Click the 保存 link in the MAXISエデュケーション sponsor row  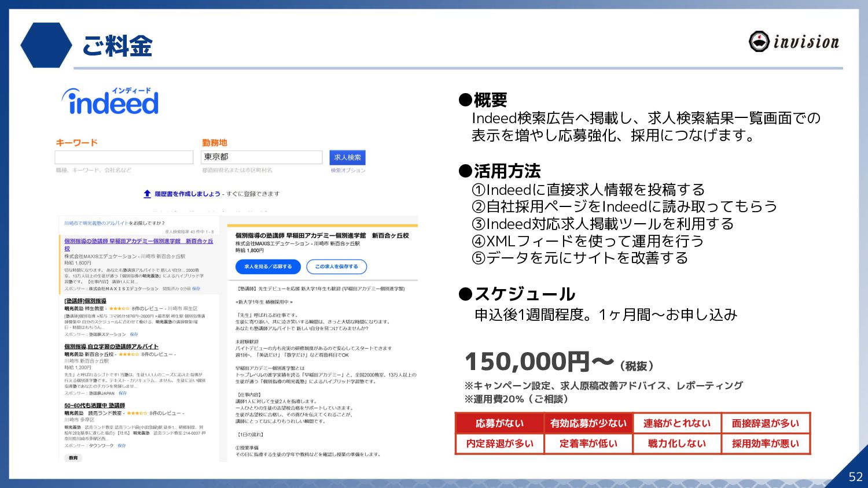point(196,289)
